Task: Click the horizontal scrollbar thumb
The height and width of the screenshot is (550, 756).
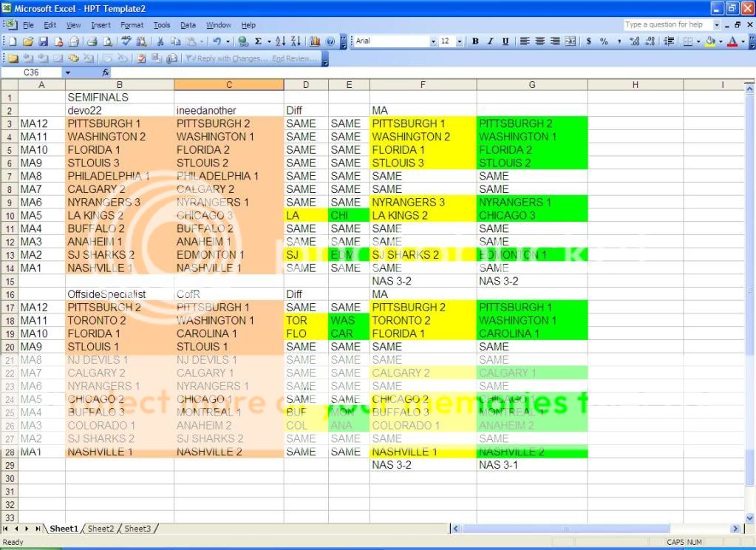Action: (566, 529)
